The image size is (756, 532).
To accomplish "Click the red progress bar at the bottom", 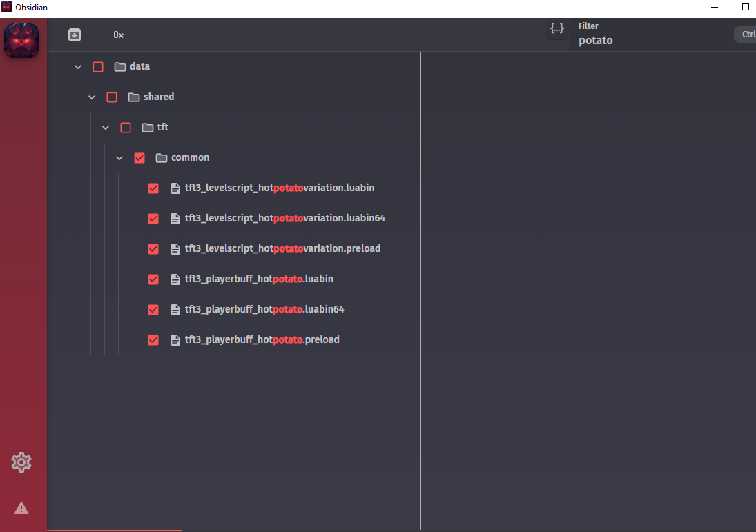I will click(x=114, y=530).
